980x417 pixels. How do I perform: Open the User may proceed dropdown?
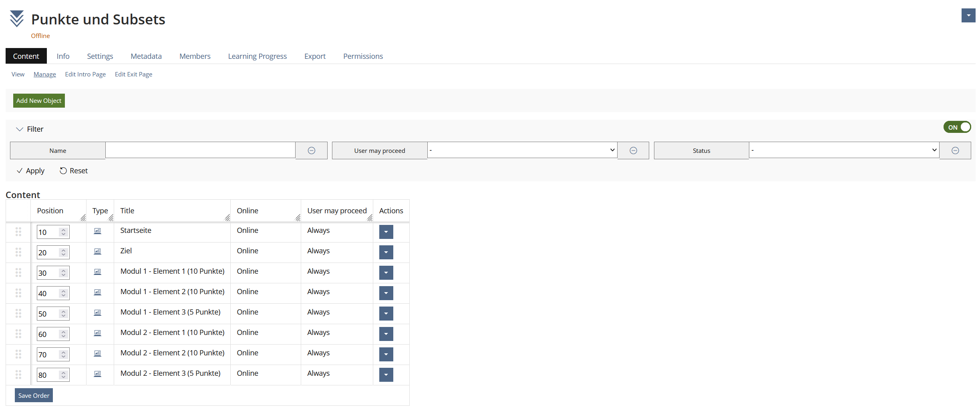click(x=522, y=150)
